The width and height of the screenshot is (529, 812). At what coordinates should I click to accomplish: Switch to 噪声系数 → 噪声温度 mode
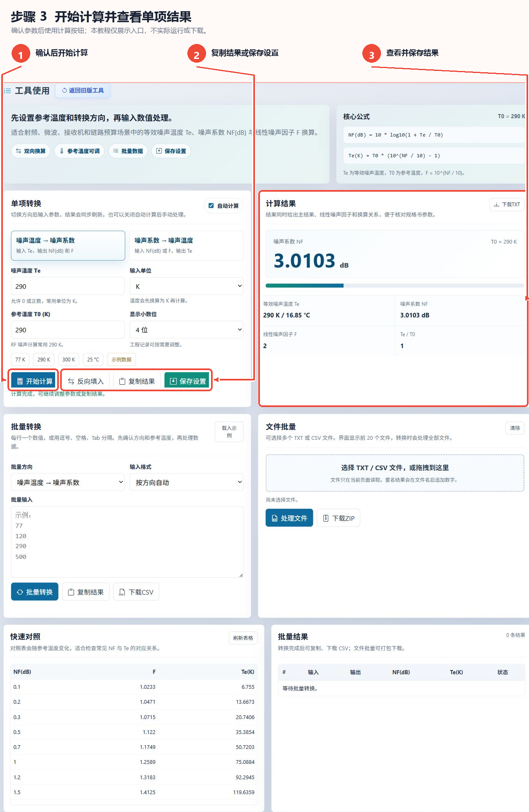(187, 245)
